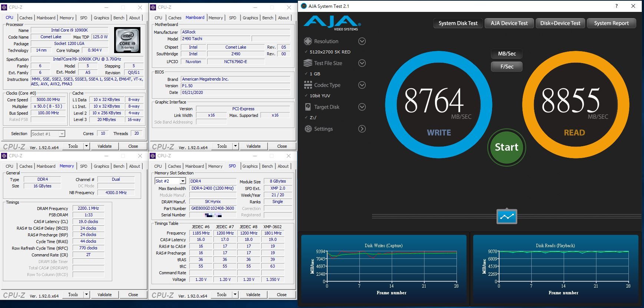This screenshot has height=308, width=644.
Task: Click the Disk Reads (Playback) graph
Action: point(556,269)
